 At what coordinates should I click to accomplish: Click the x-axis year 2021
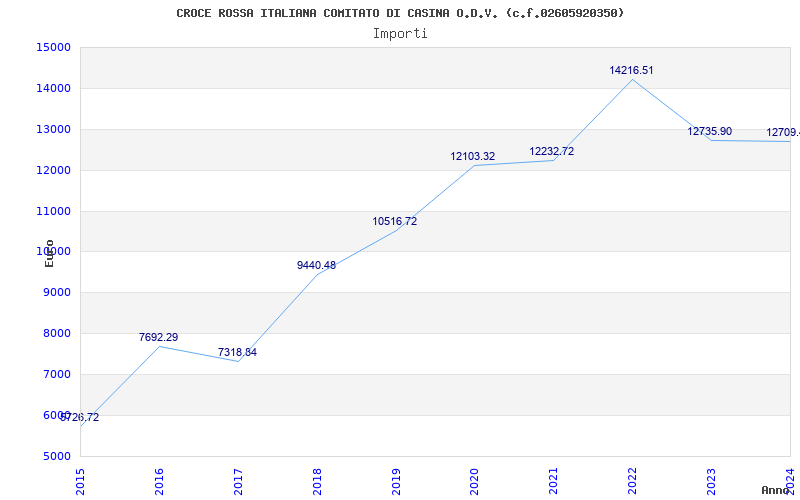click(554, 482)
